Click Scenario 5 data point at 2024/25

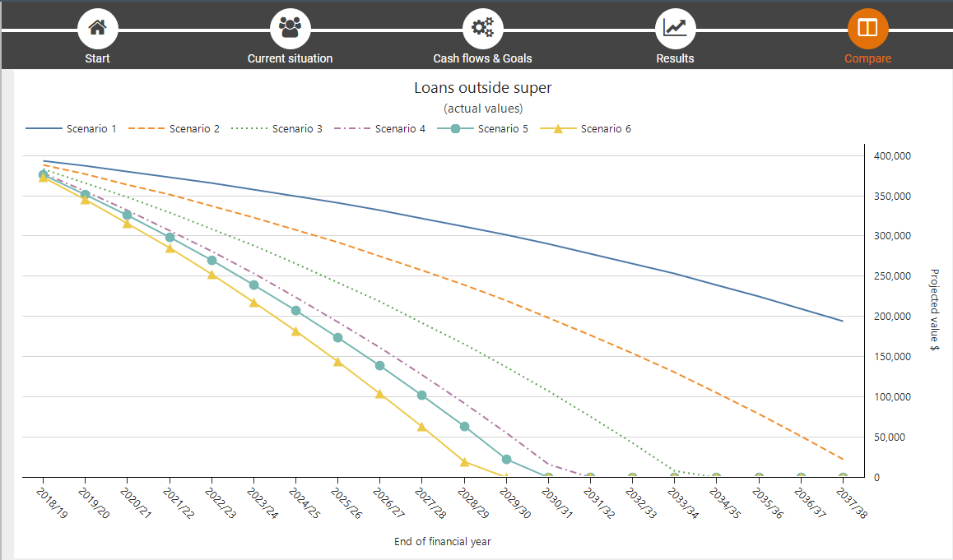[295, 311]
